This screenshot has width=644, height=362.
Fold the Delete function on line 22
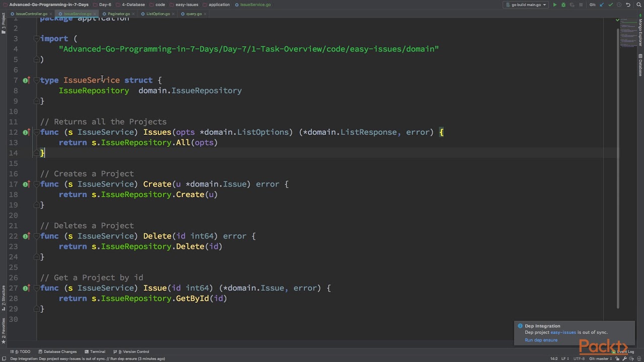(x=36, y=236)
